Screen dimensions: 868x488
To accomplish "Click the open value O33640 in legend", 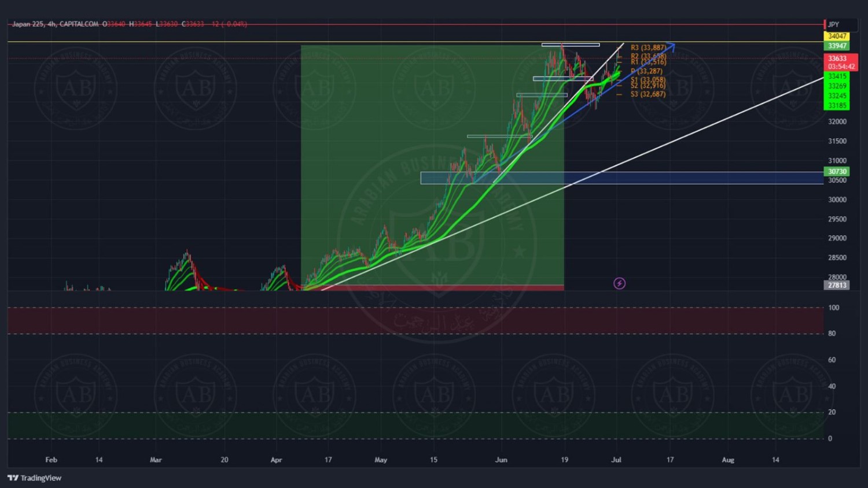I will [x=113, y=24].
